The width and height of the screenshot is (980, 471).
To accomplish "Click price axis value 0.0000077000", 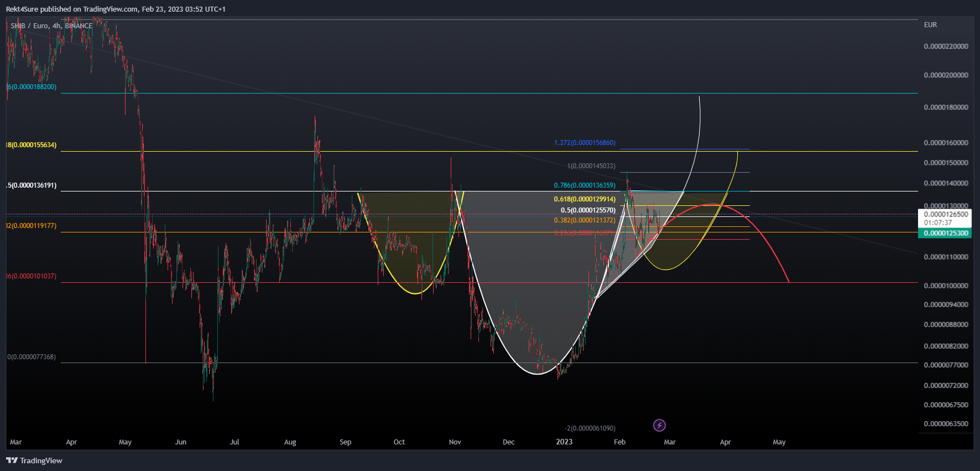I will (x=946, y=365).
